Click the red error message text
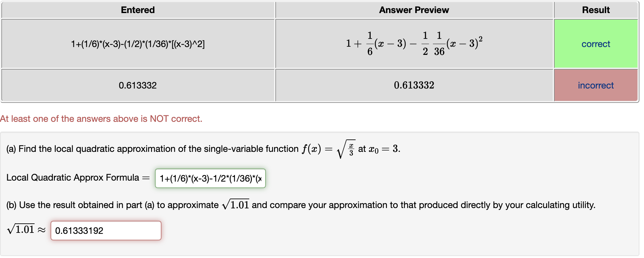The width and height of the screenshot is (644, 258). coord(101,119)
